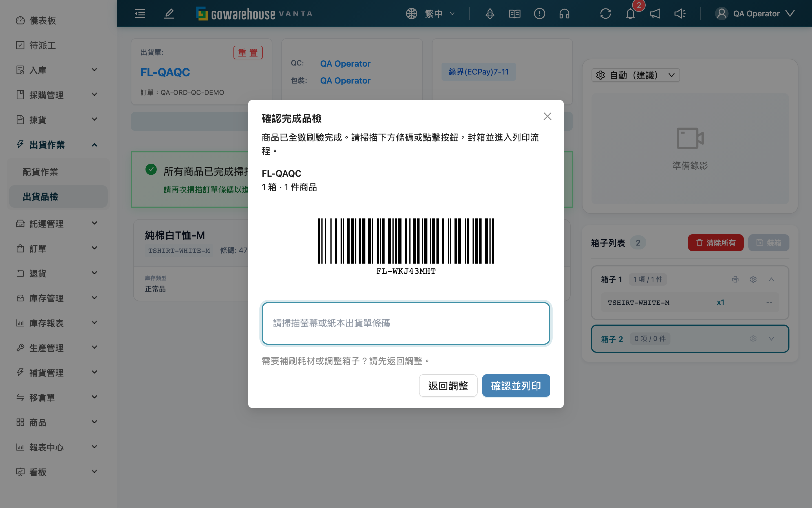Select 出貨品檢 submenu item
Image resolution: width=812 pixels, height=508 pixels.
[58, 196]
